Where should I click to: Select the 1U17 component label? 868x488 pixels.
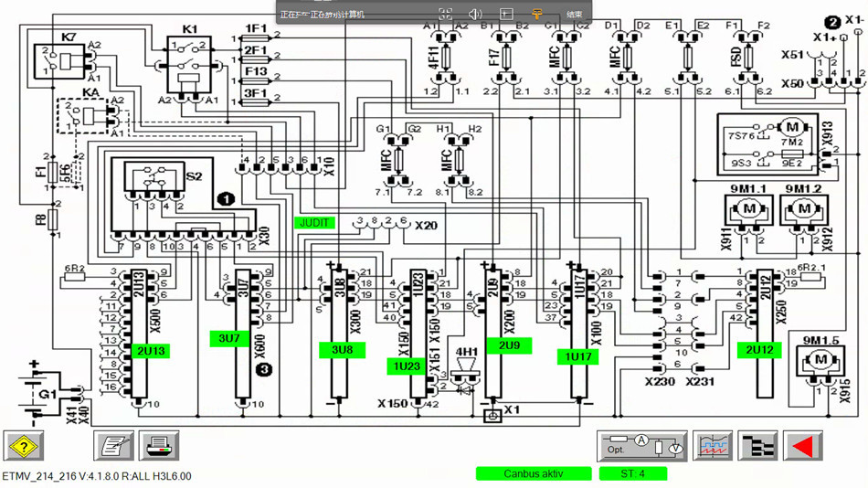pos(579,357)
